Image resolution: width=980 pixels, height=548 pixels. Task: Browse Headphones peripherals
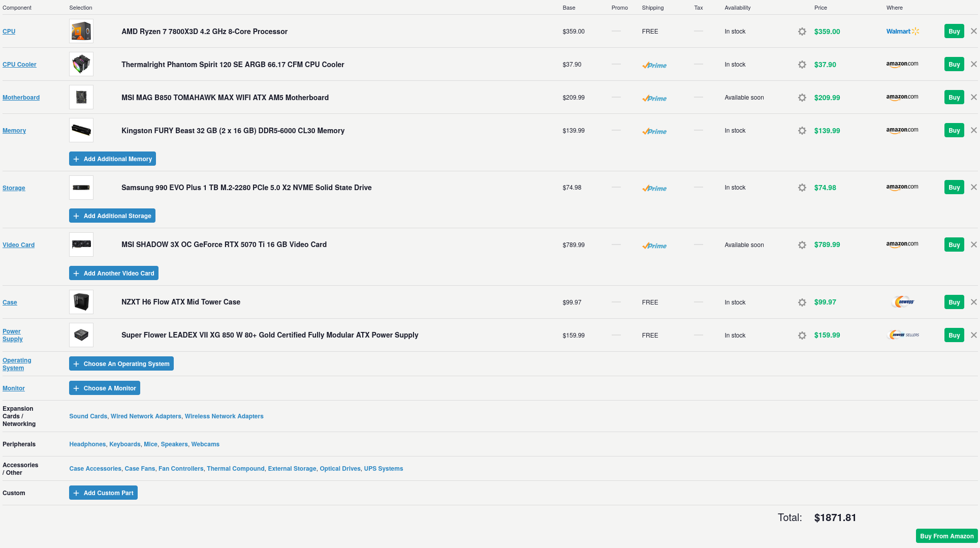[87, 444]
